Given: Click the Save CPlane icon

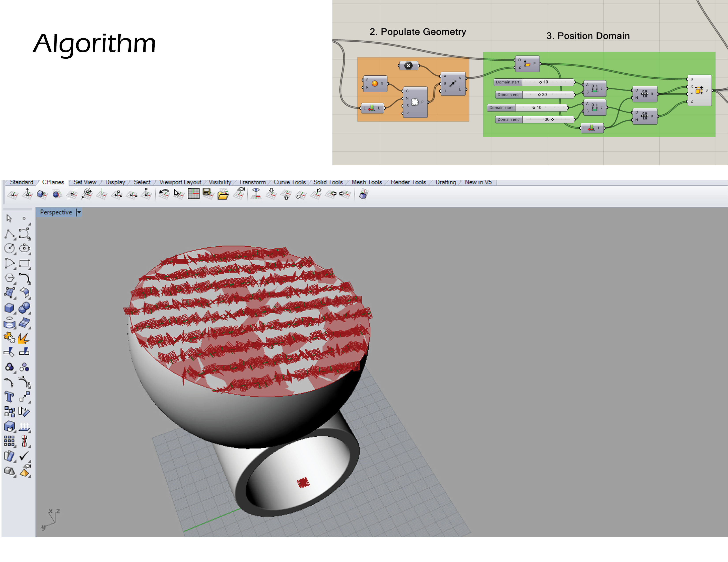Looking at the screenshot, I should pos(207,193).
